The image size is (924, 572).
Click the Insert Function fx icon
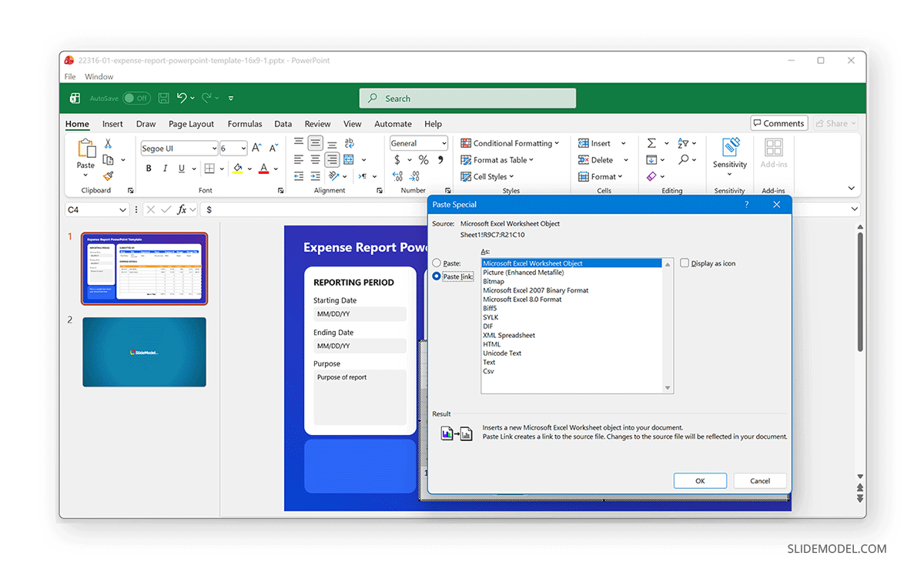(x=182, y=209)
